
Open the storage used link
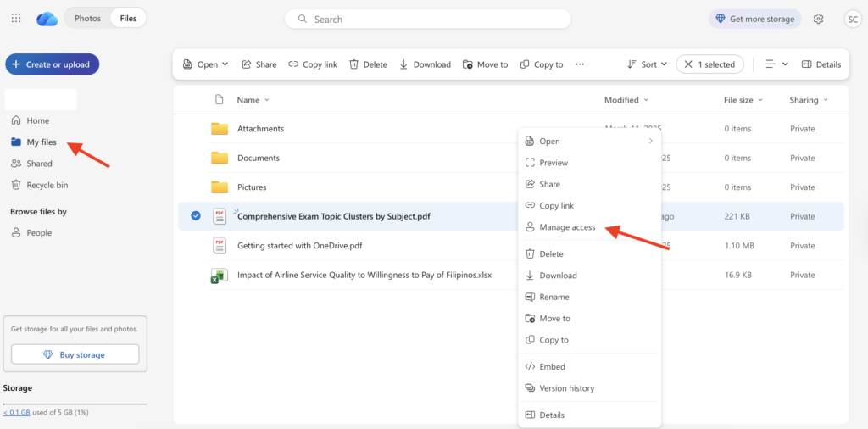(17, 413)
